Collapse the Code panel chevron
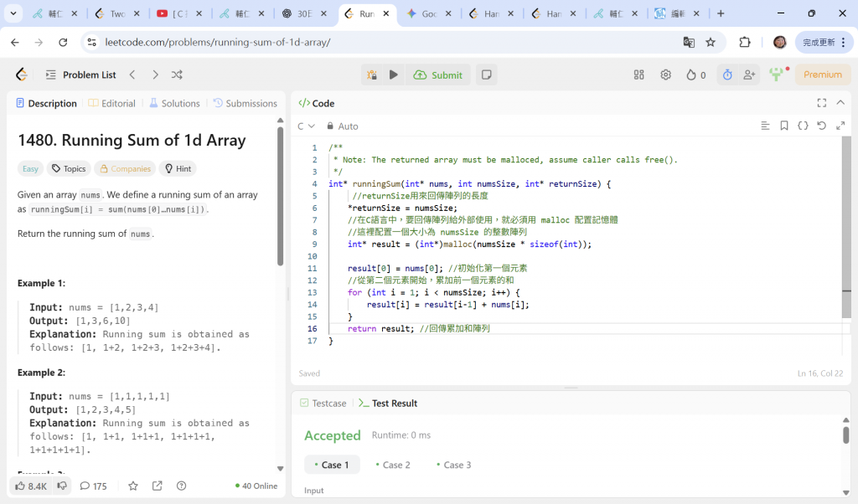858x504 pixels. 840,103
